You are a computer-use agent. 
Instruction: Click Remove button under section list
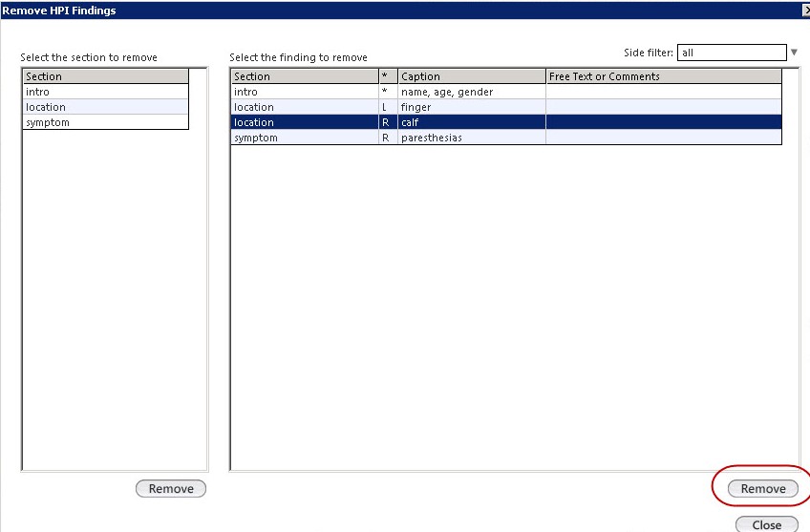(171, 489)
